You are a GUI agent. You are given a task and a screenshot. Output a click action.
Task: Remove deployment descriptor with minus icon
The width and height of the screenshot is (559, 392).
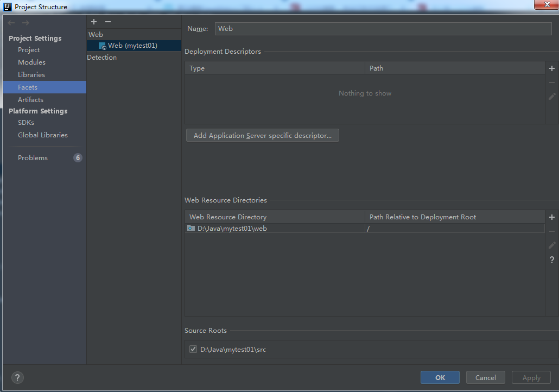tap(552, 83)
